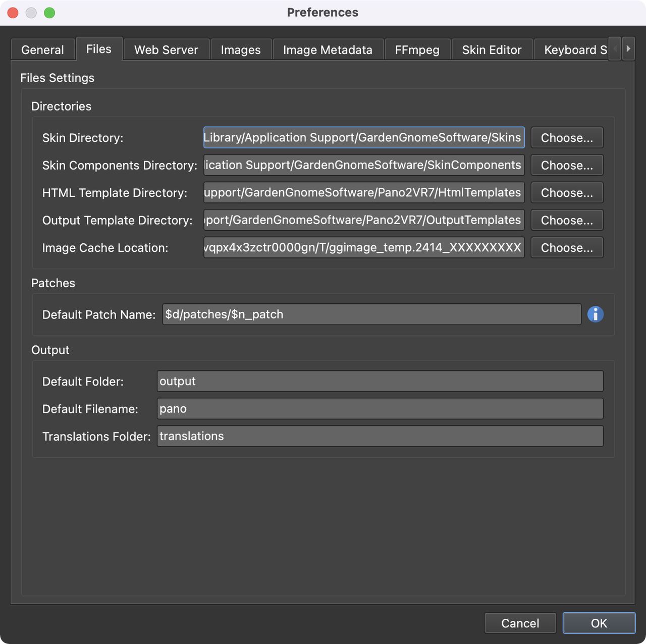Open the Image Metadata tab
Viewport: 646px width, 644px height.
click(x=328, y=49)
